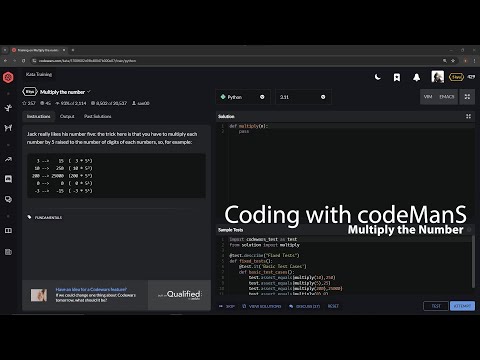Open Chrome's three-dot menu

474,61
